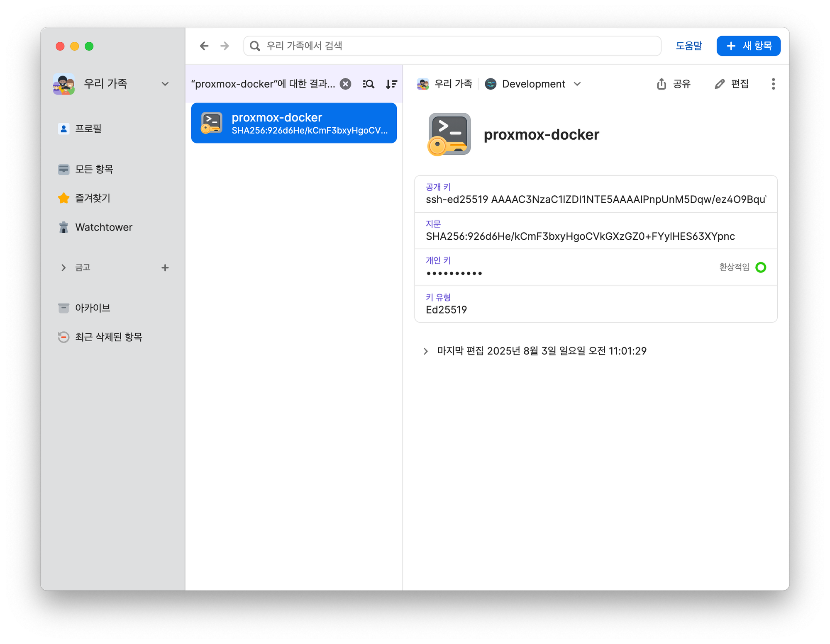Click the 새 항목 new item button
830x644 pixels.
748,46
